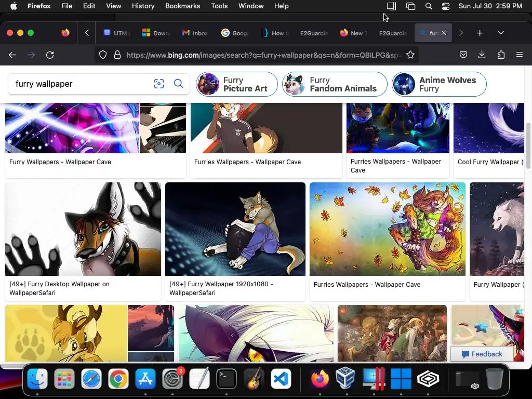Open Trash from the Dock
Viewport: 532px width, 399px height.
(495, 379)
